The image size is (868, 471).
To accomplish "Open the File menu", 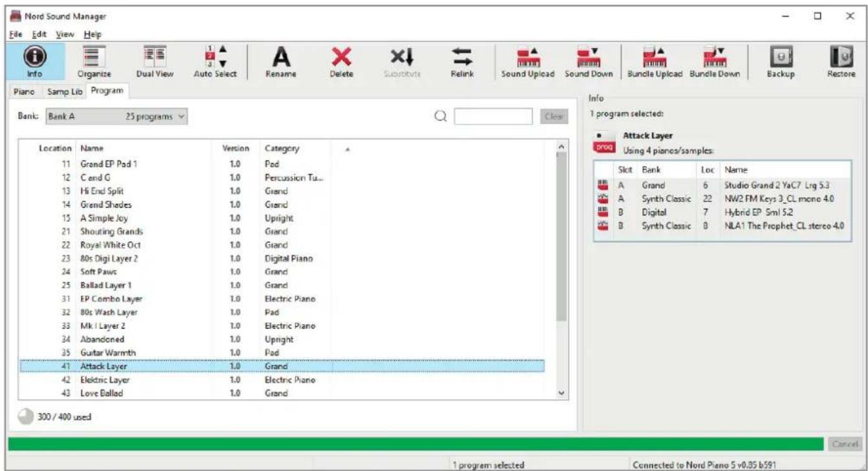I will click(x=15, y=34).
